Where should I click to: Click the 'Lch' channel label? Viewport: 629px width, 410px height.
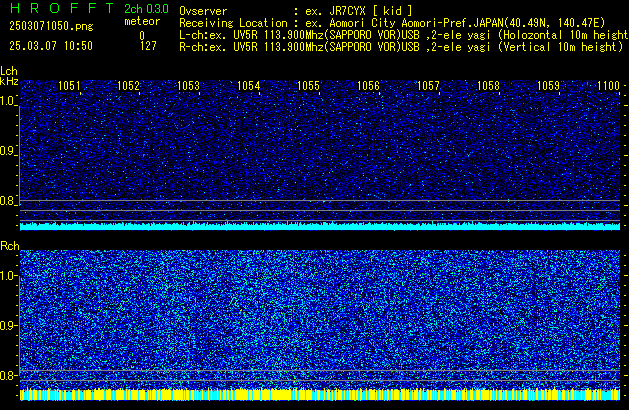(9, 71)
